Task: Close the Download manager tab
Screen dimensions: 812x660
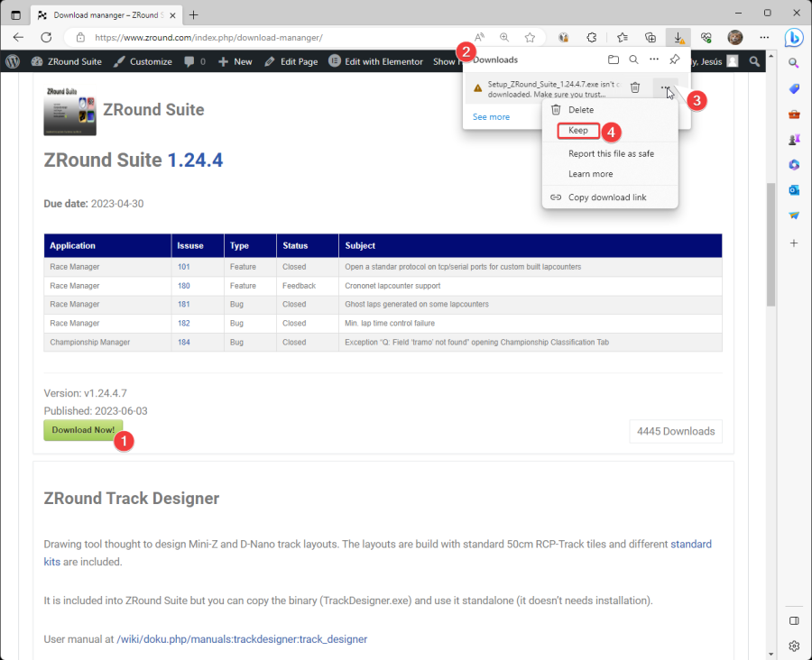Action: click(x=172, y=15)
